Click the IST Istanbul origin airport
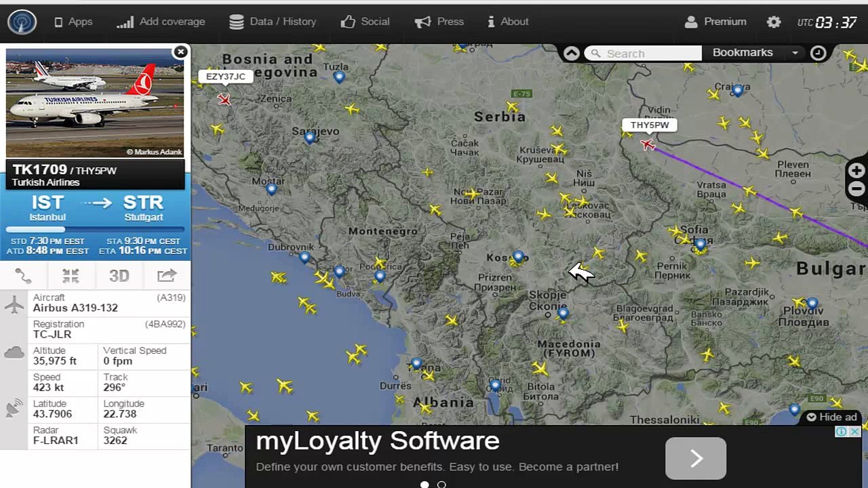The image size is (868, 488). pos(47,208)
